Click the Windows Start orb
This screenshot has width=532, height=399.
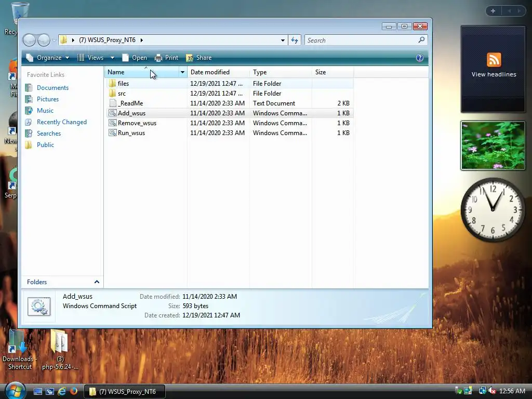(x=15, y=390)
